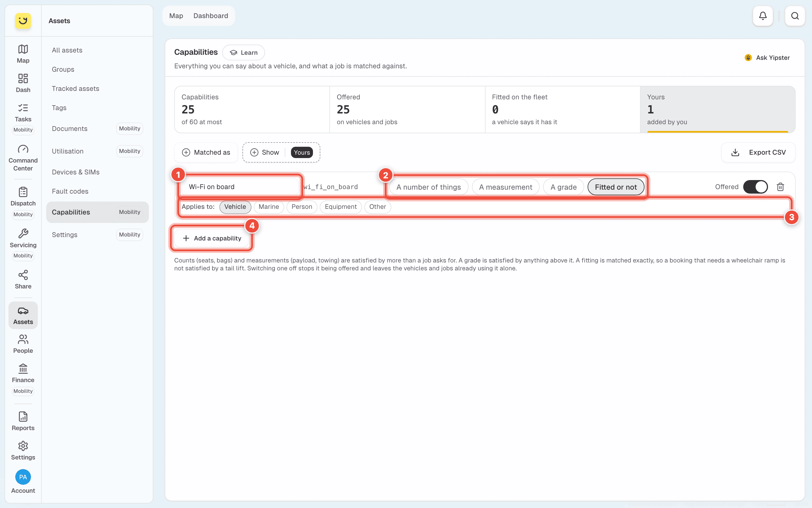
Task: Open Devices & SIMs menu item
Action: pos(97,172)
